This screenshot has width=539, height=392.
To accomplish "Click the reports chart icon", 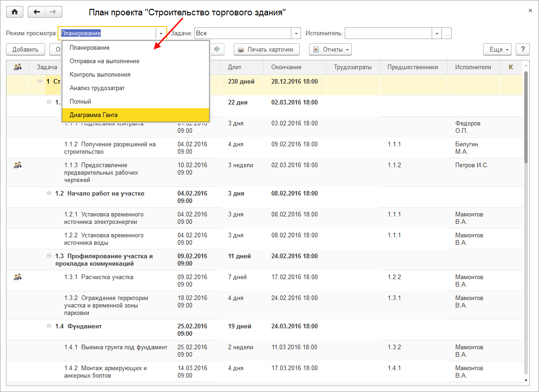I will coord(316,50).
